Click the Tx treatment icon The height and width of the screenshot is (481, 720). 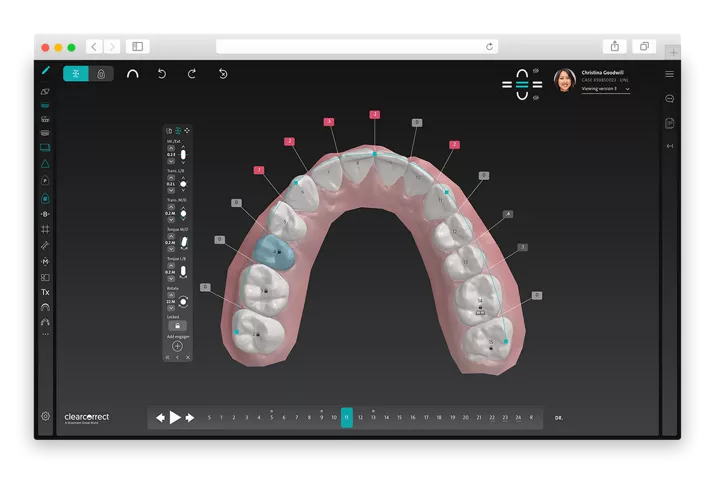tap(45, 292)
